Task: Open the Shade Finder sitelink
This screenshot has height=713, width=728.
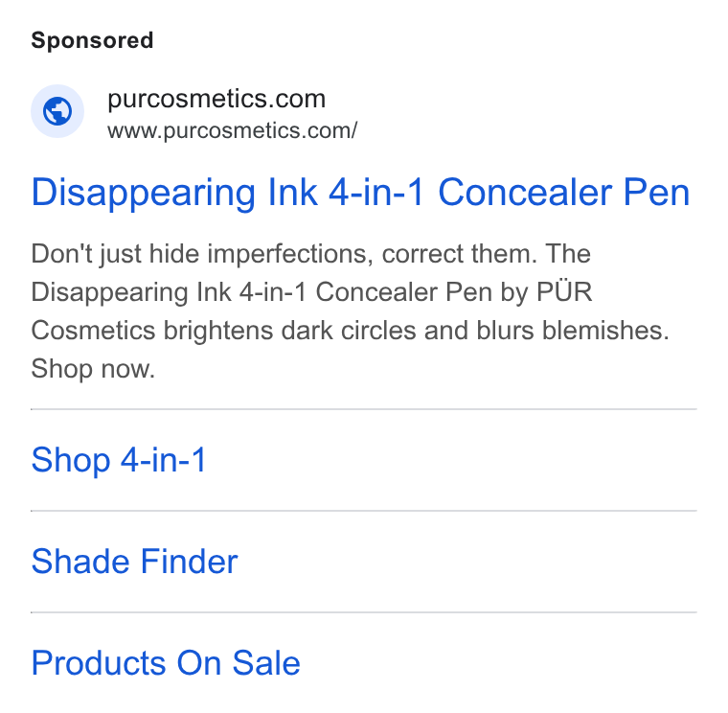Action: tap(135, 562)
